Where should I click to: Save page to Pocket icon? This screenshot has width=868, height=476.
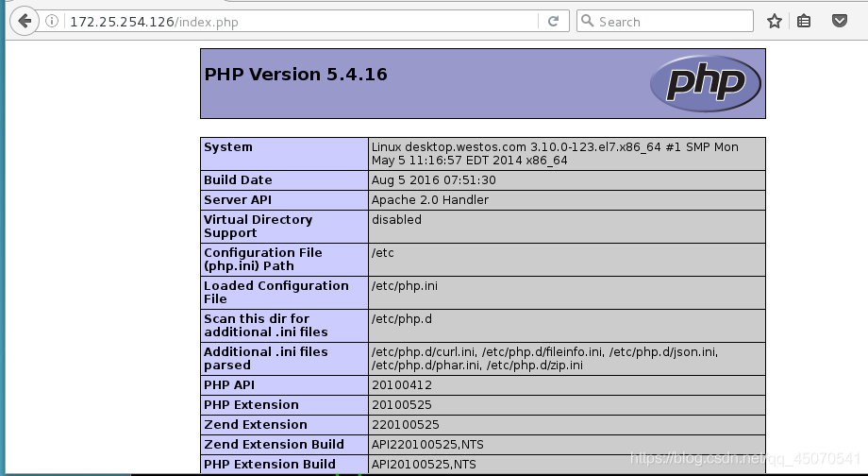pyautogui.click(x=840, y=21)
